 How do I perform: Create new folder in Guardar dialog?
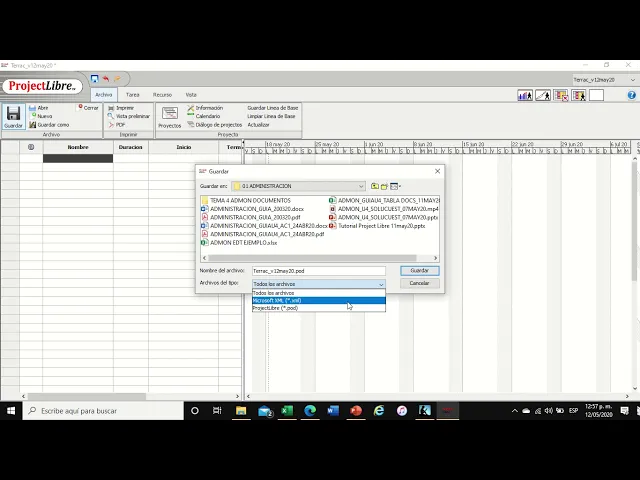[x=384, y=186]
